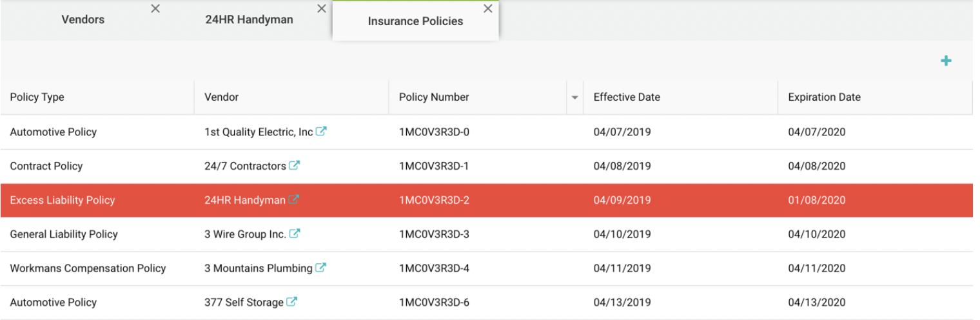Open the Policy Number column sort dropdown arrow

click(x=574, y=97)
